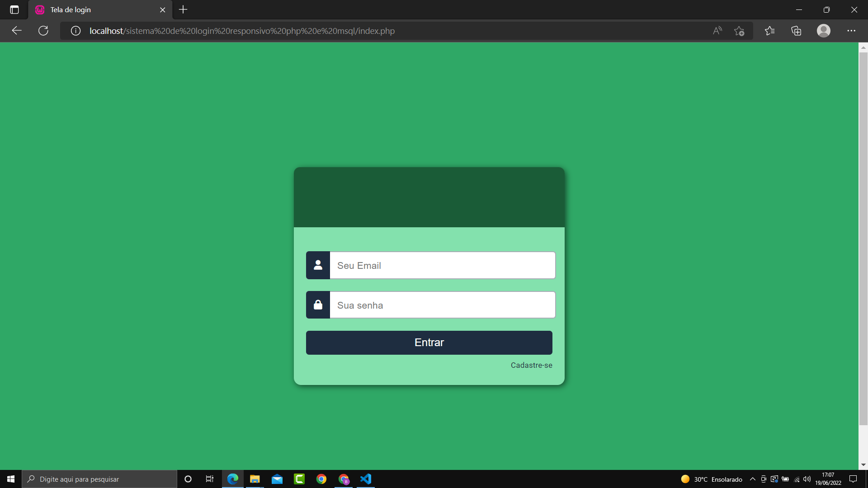View site information in the address bar

coord(75,31)
